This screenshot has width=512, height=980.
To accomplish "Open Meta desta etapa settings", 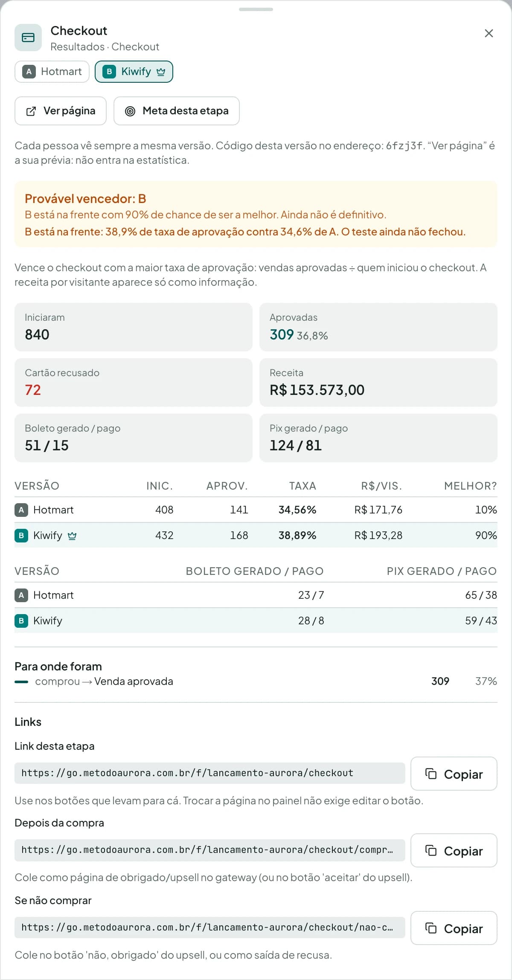I will [177, 111].
